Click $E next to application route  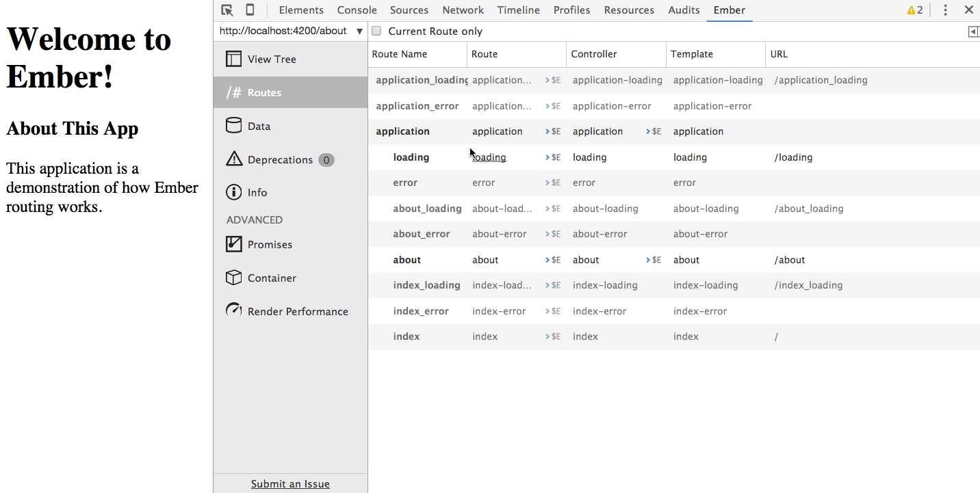coord(553,131)
